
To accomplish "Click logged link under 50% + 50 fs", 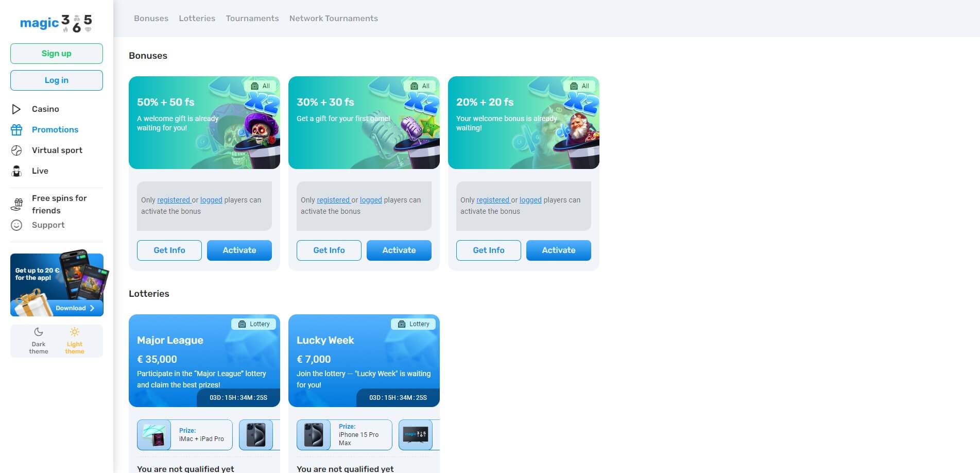I will point(211,200).
